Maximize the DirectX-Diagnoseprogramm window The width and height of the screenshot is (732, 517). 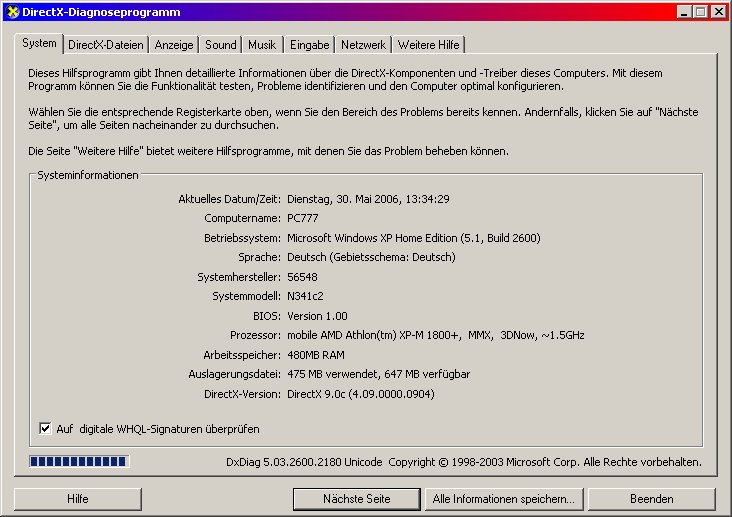[701, 12]
